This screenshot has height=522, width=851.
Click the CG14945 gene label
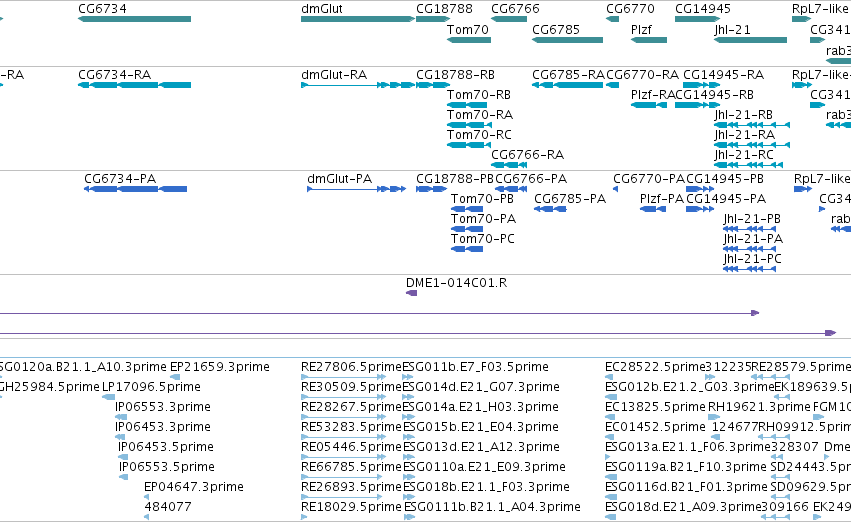tap(703, 9)
